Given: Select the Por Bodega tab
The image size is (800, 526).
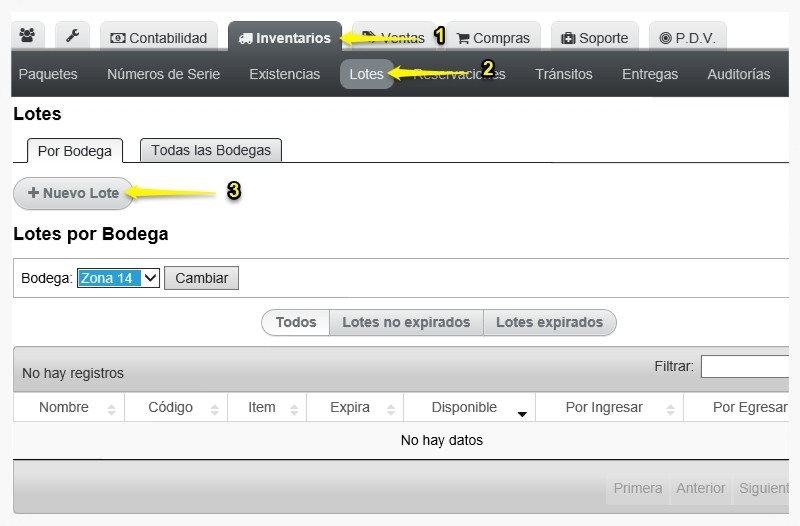Looking at the screenshot, I should (x=74, y=151).
